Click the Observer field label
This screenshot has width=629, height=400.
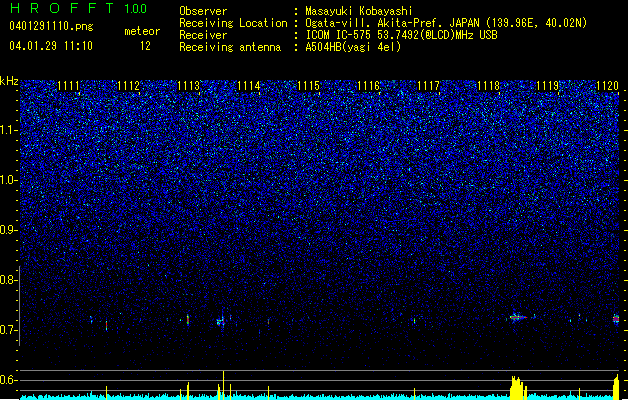click(x=203, y=11)
